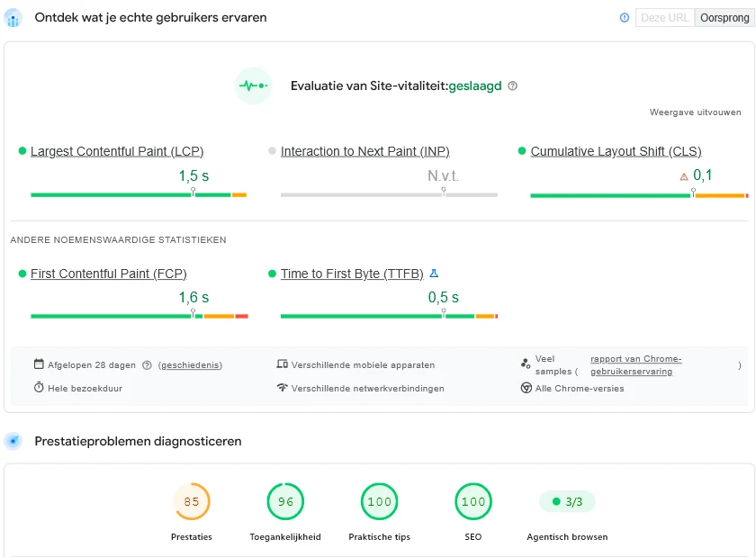
Task: Click the Site-vitaliteit pulse icon
Action: [x=254, y=85]
